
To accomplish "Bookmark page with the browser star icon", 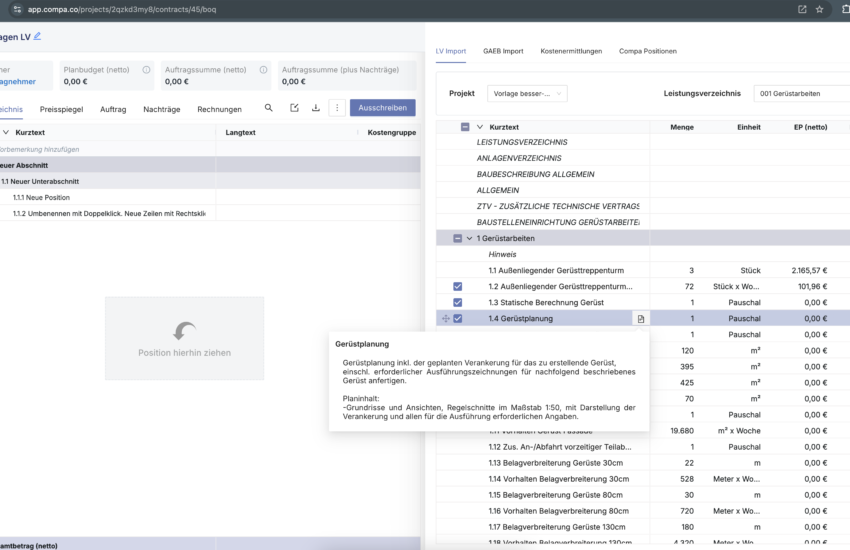I will click(819, 9).
